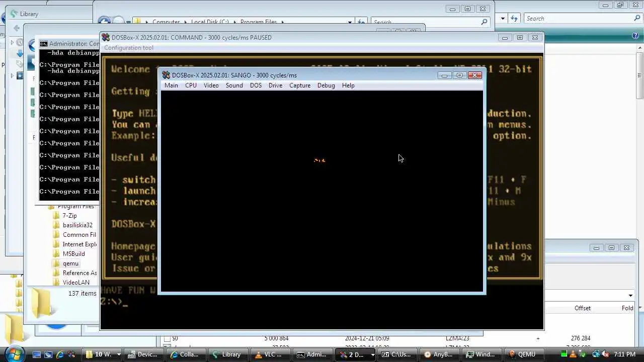Click the network tray icon
Screen dimensions: 644x362
coord(596,354)
